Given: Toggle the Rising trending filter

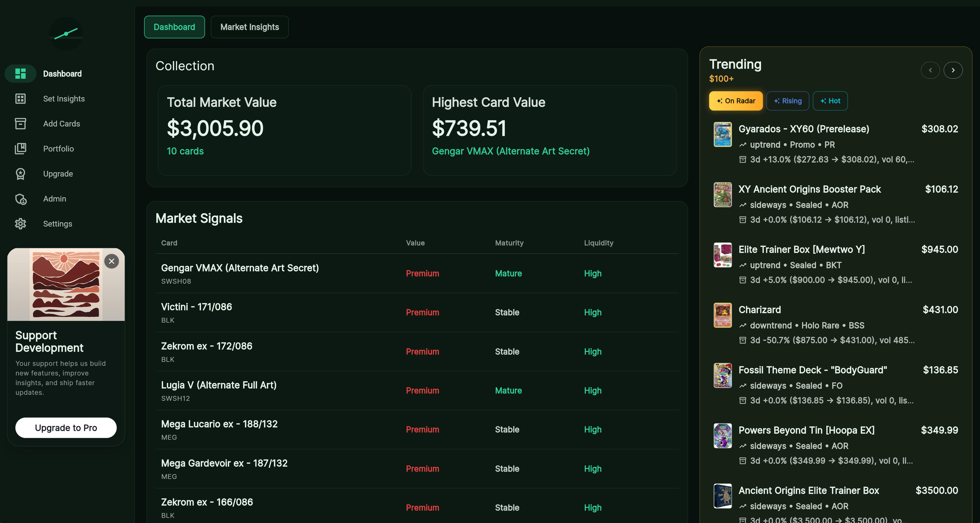Looking at the screenshot, I should (x=787, y=101).
